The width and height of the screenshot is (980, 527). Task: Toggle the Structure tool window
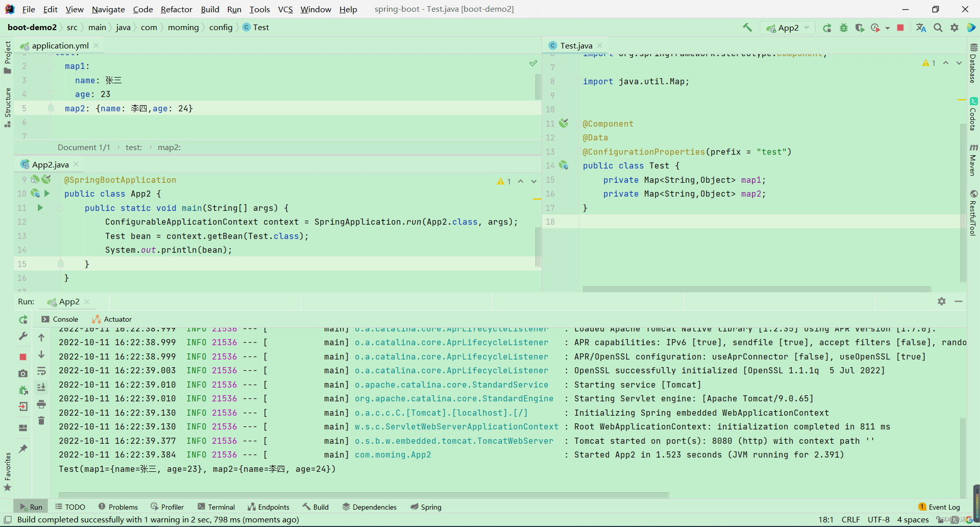coord(7,107)
